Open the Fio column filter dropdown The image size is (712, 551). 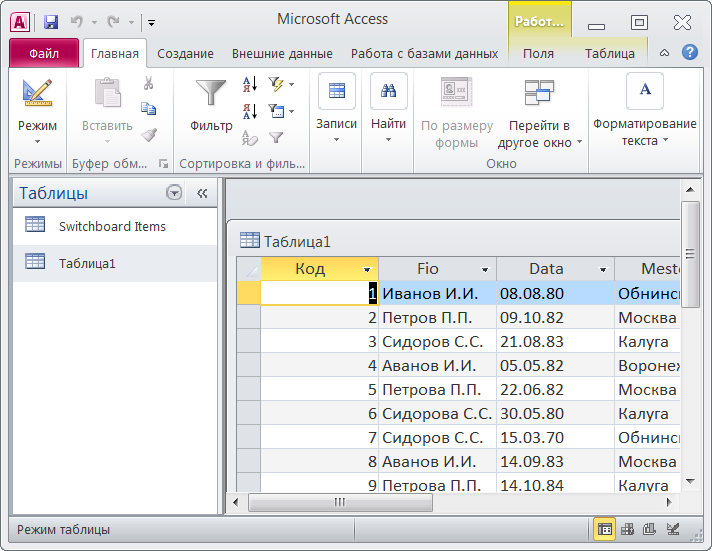pyautogui.click(x=485, y=270)
